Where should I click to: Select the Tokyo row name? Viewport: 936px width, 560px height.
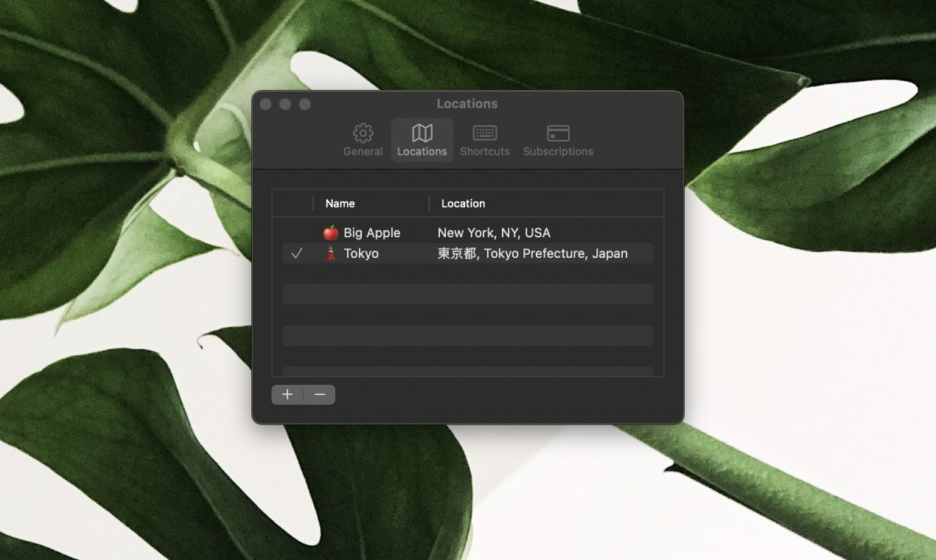(361, 253)
